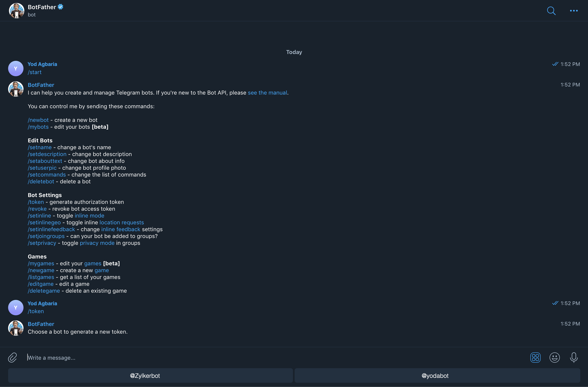Screen dimensions: 588x387
Task: Open the 'privacy mode' link
Action: coord(97,243)
